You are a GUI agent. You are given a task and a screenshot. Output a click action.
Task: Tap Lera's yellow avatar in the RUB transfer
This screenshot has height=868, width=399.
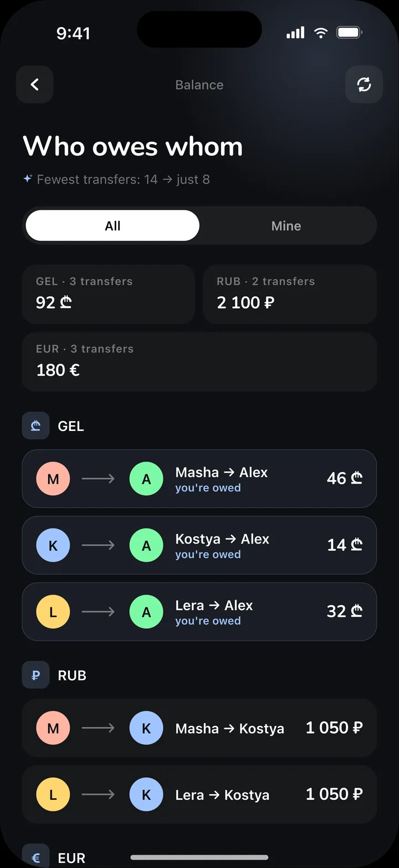[x=53, y=795]
